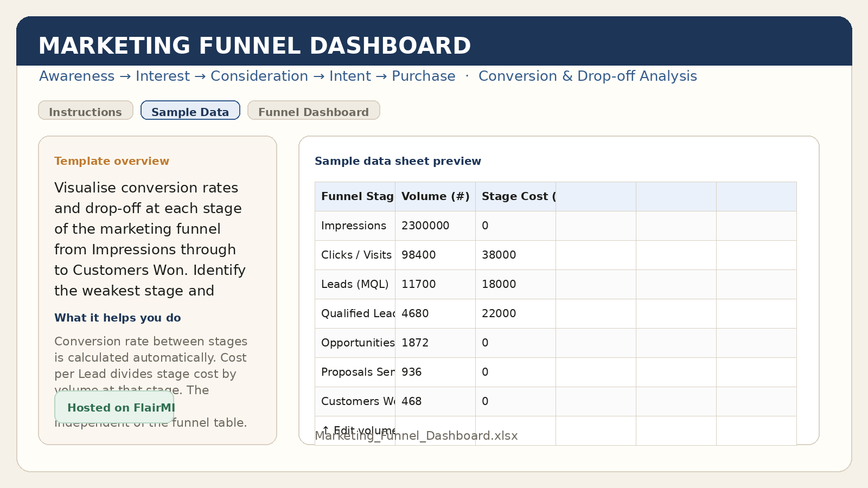Click the Template overview heading
Viewport: 868px width, 488px height.
112,161
